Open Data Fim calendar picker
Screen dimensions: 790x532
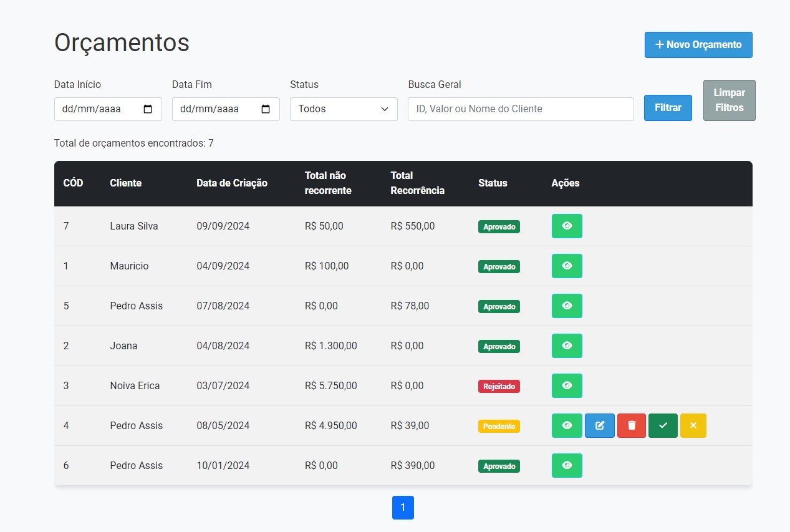pyautogui.click(x=266, y=109)
